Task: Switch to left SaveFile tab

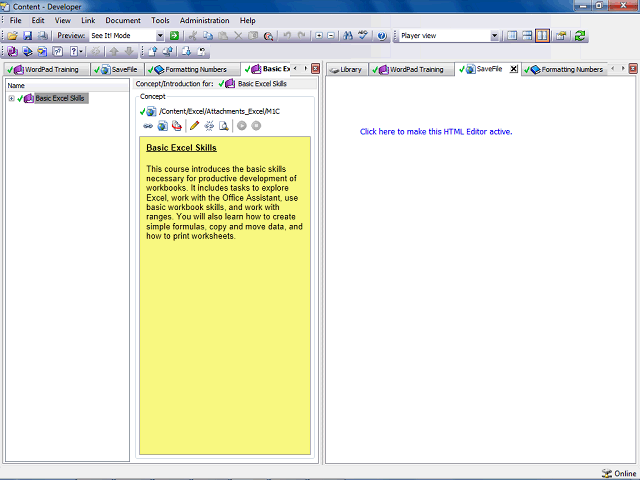Action: click(x=118, y=69)
